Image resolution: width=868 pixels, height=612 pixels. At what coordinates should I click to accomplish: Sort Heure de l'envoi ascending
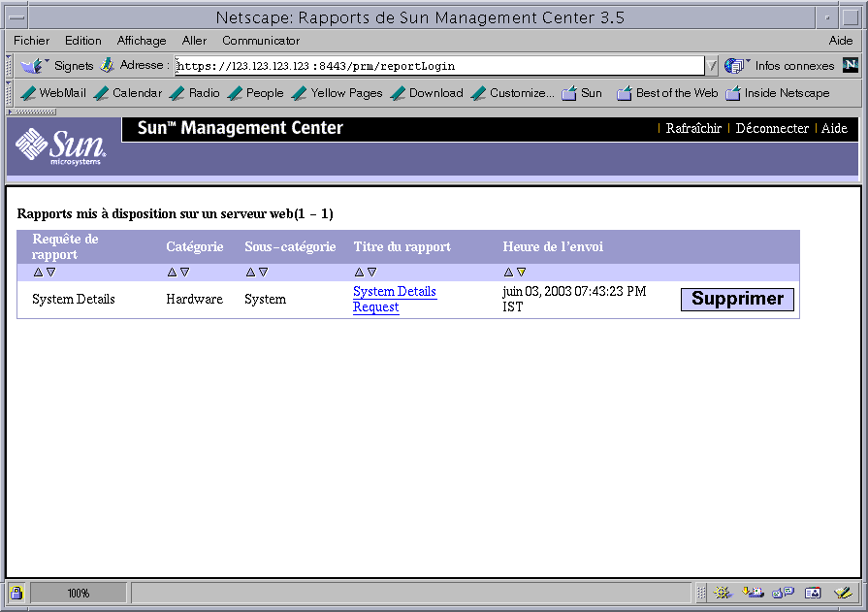click(509, 272)
